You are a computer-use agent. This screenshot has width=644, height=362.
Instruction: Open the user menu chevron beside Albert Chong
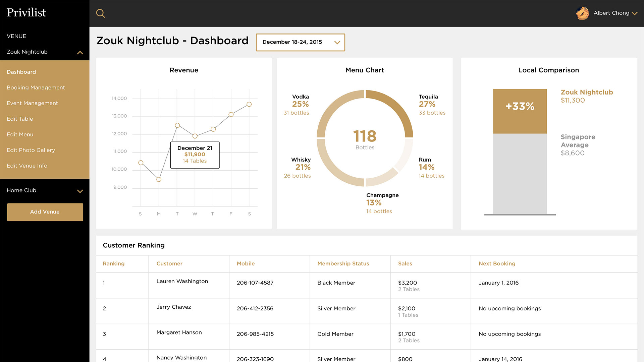click(x=634, y=13)
